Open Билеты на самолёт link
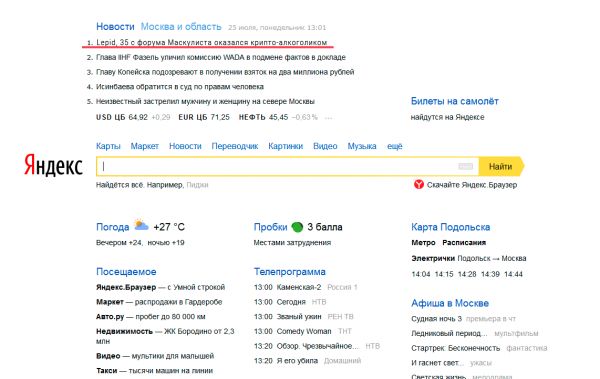600x379 pixels. [x=455, y=101]
